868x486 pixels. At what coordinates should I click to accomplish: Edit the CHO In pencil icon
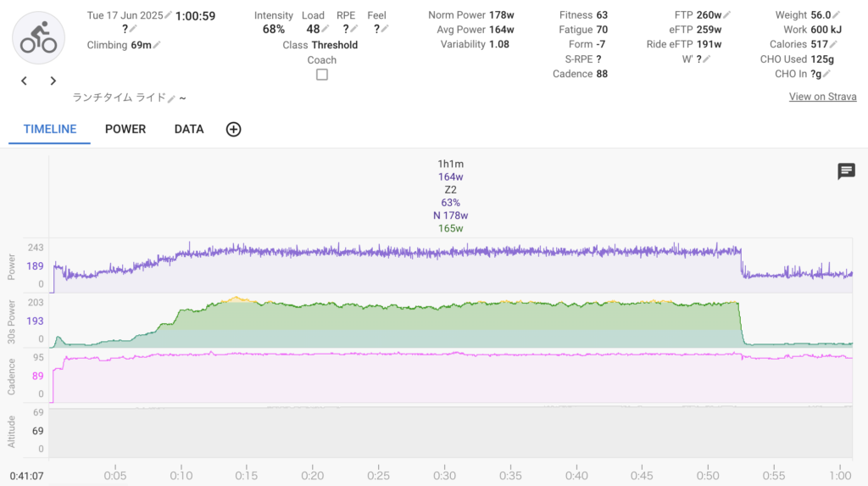[x=826, y=74]
